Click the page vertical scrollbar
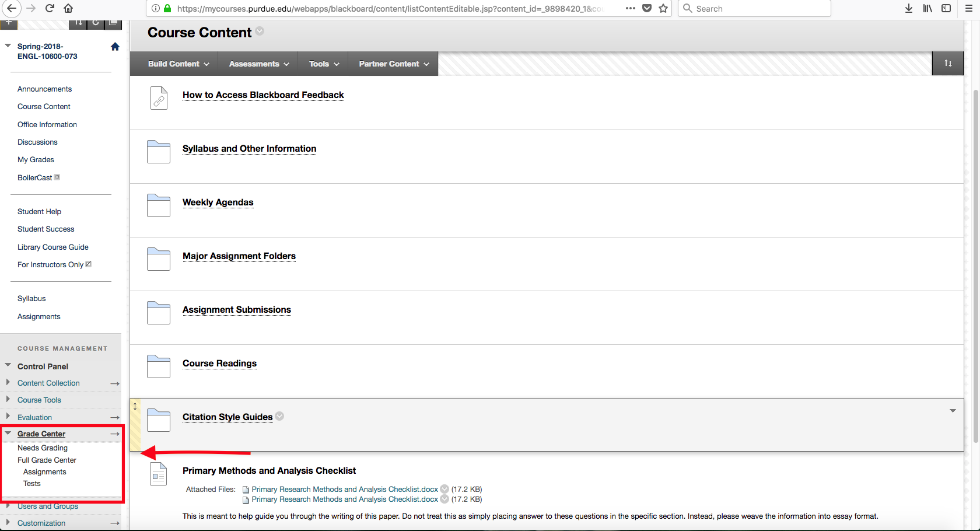The height and width of the screenshot is (531, 980). pyautogui.click(x=975, y=263)
